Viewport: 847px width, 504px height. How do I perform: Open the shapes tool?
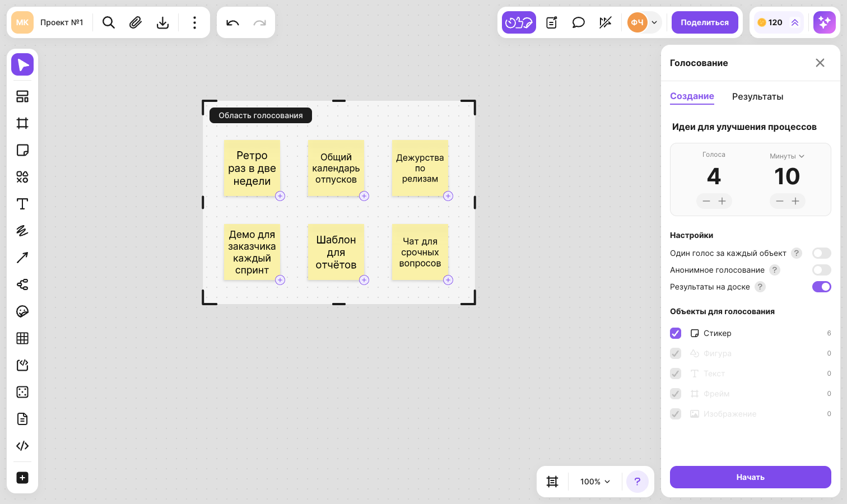pyautogui.click(x=22, y=177)
